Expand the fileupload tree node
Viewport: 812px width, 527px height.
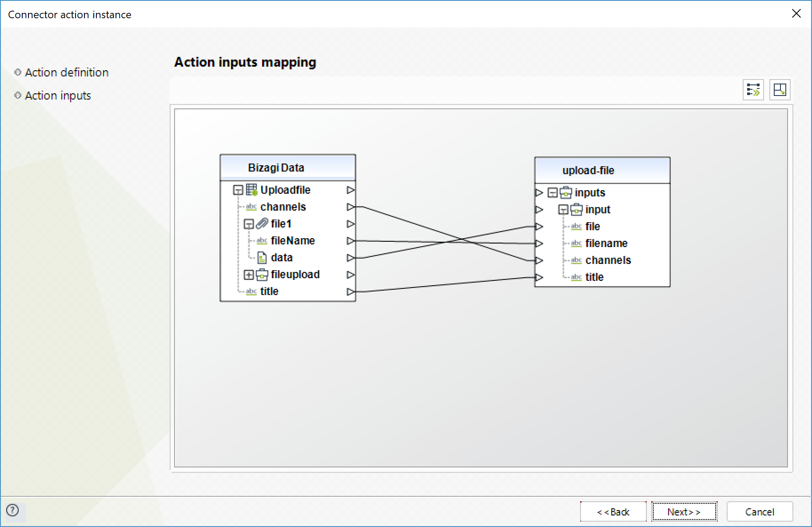coord(249,275)
